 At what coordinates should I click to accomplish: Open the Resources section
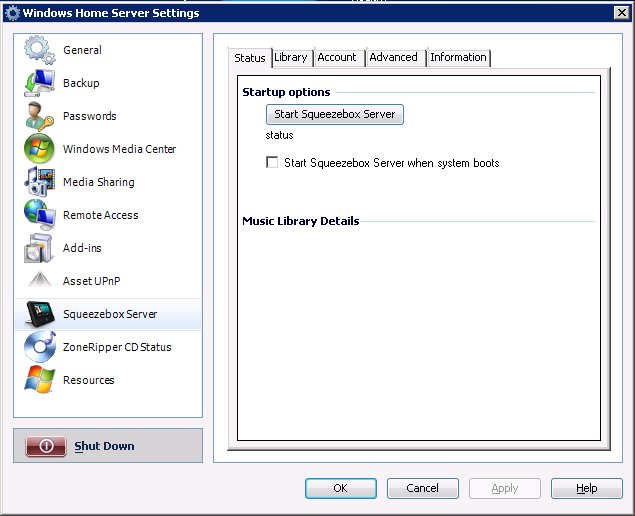pyautogui.click(x=108, y=380)
